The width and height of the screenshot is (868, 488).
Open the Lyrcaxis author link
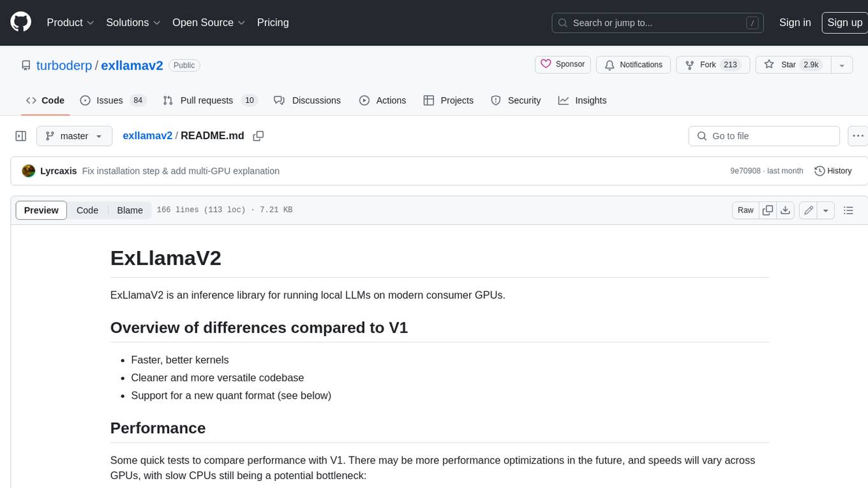[58, 171]
